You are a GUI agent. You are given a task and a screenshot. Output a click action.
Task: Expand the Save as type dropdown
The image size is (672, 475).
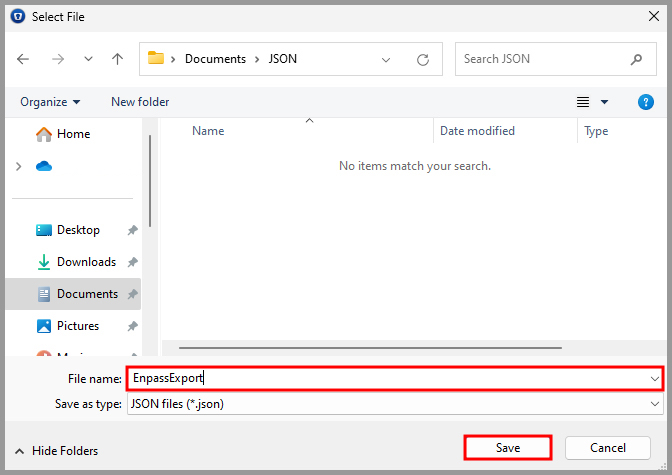pyautogui.click(x=655, y=404)
